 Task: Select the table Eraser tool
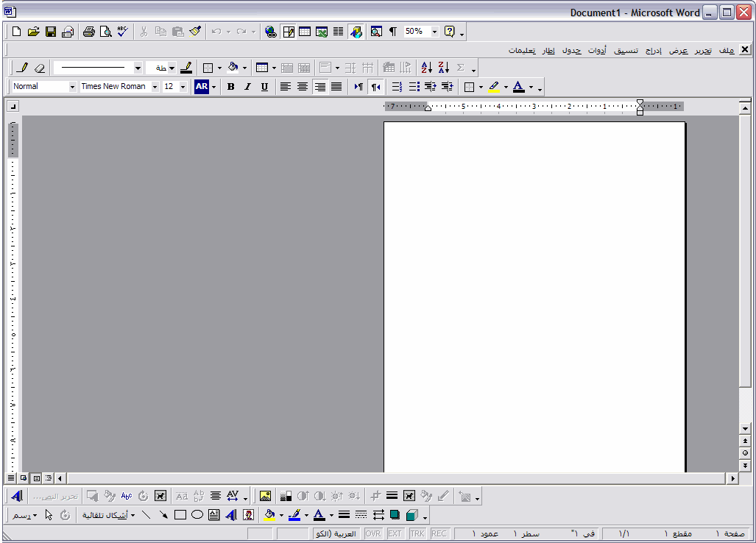40,68
